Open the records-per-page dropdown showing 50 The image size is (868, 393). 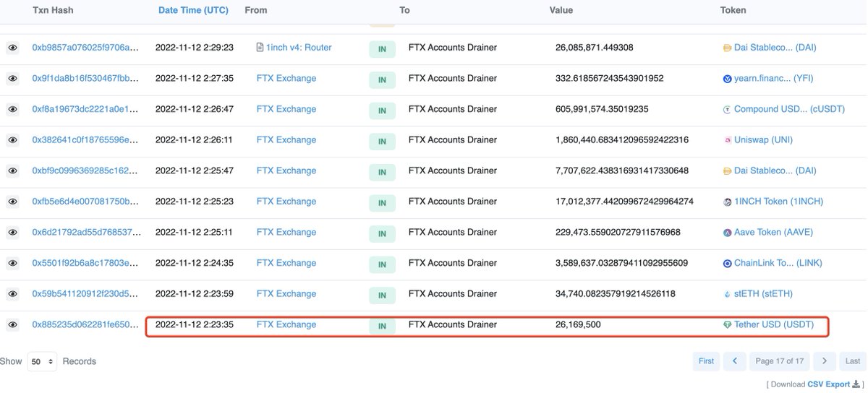click(43, 361)
